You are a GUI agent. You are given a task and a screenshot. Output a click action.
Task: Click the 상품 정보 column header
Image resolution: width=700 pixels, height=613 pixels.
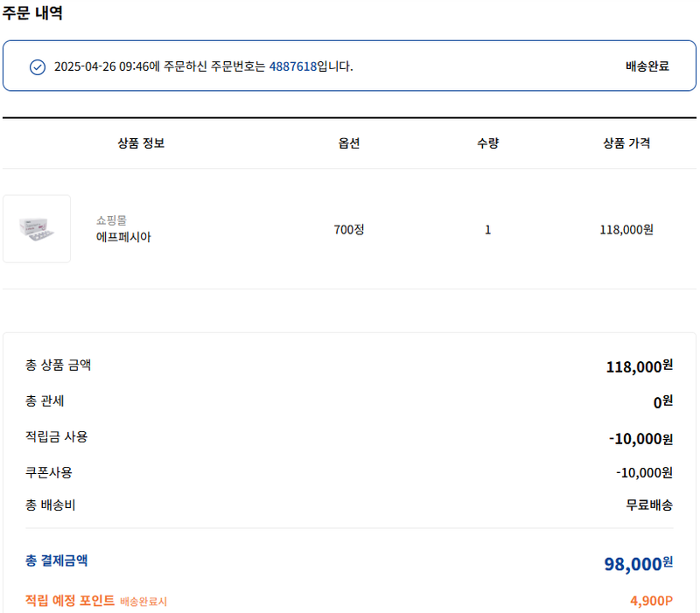click(x=141, y=143)
